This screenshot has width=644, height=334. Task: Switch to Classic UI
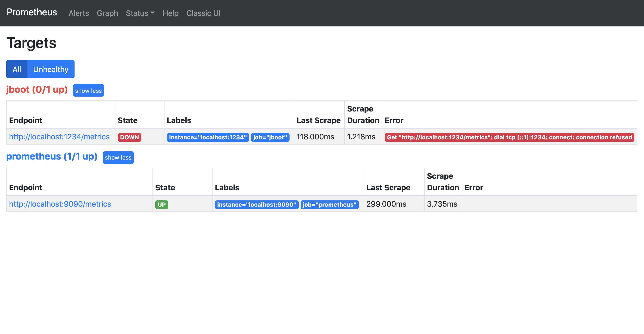click(x=203, y=13)
